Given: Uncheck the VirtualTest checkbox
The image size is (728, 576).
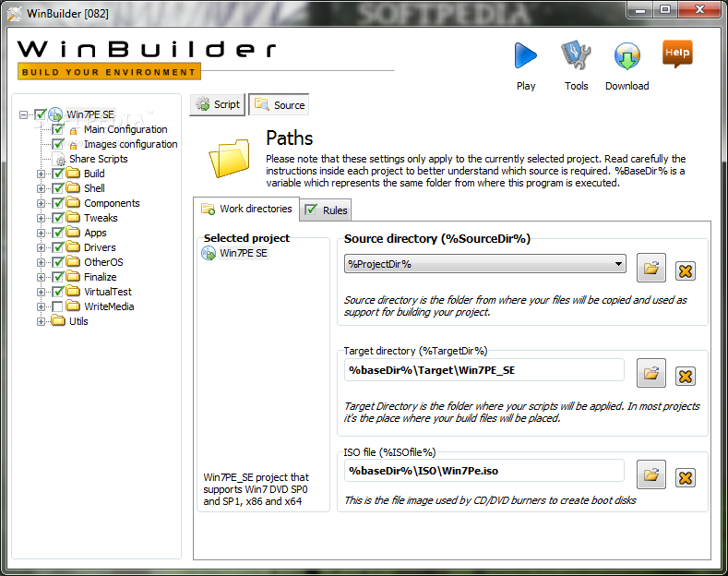Looking at the screenshot, I should (x=57, y=292).
